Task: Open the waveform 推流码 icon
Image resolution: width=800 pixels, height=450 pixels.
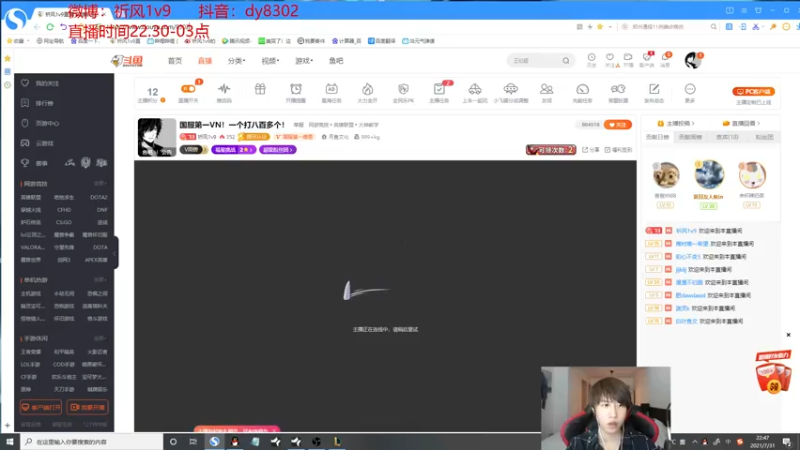Action: (x=224, y=89)
